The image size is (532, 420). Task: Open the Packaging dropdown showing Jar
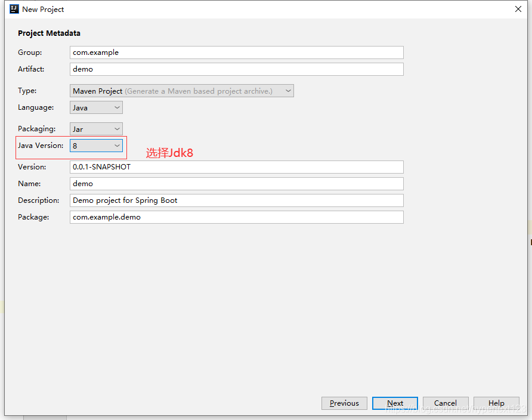(x=96, y=129)
